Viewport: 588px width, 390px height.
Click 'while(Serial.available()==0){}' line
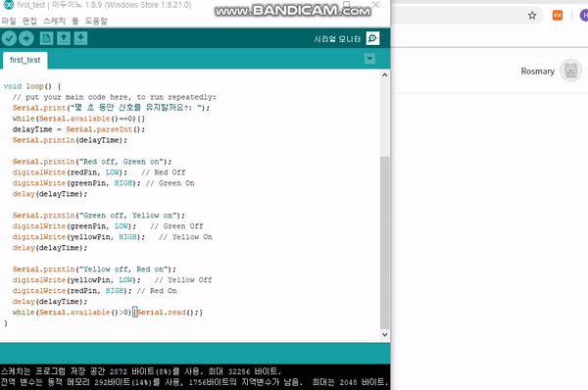pos(78,119)
